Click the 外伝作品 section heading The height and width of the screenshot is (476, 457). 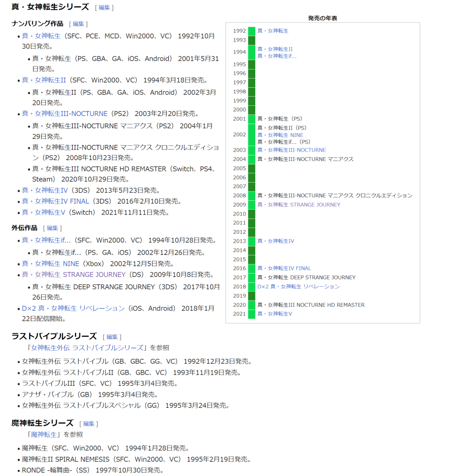click(x=25, y=228)
